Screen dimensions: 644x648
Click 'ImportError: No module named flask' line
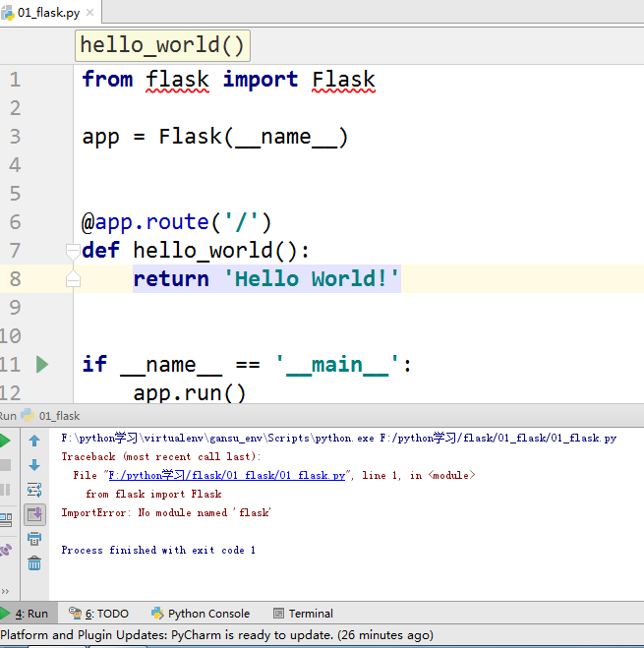tap(166, 513)
